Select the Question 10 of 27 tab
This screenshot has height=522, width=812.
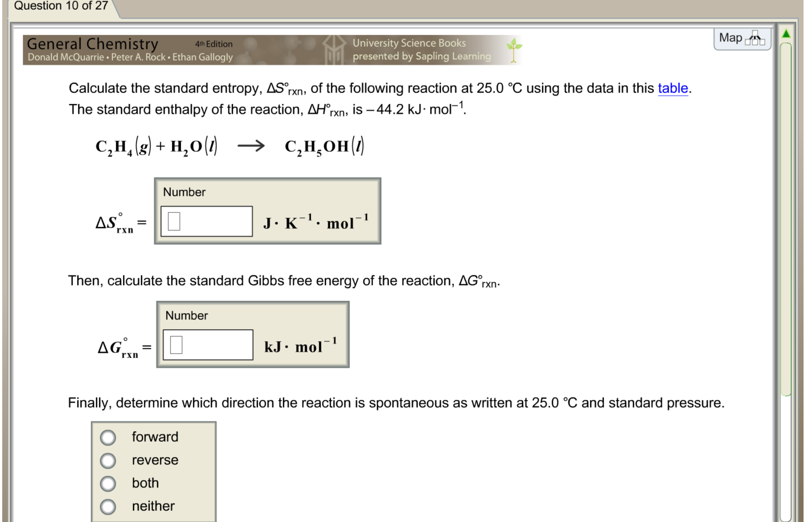(61, 6)
